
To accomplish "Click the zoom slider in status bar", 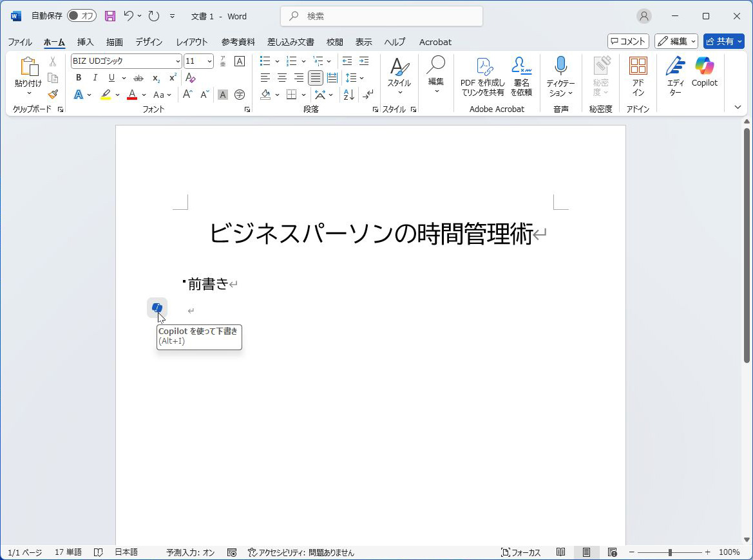I will click(x=670, y=552).
